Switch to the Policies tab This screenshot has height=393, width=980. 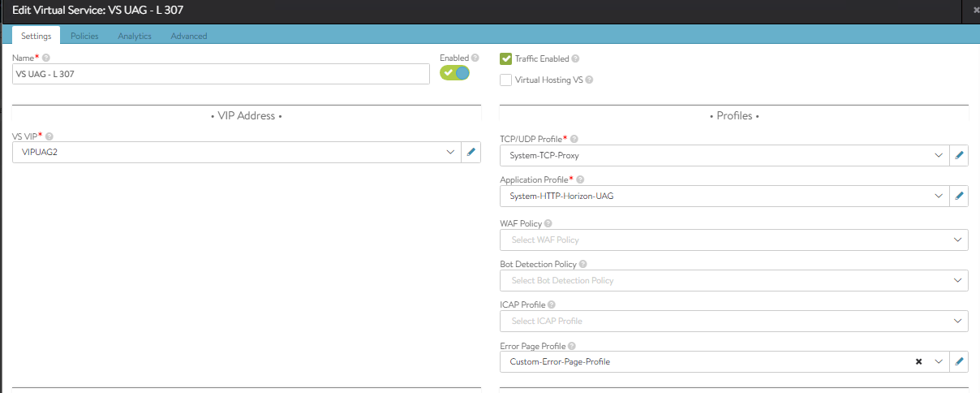coord(84,36)
